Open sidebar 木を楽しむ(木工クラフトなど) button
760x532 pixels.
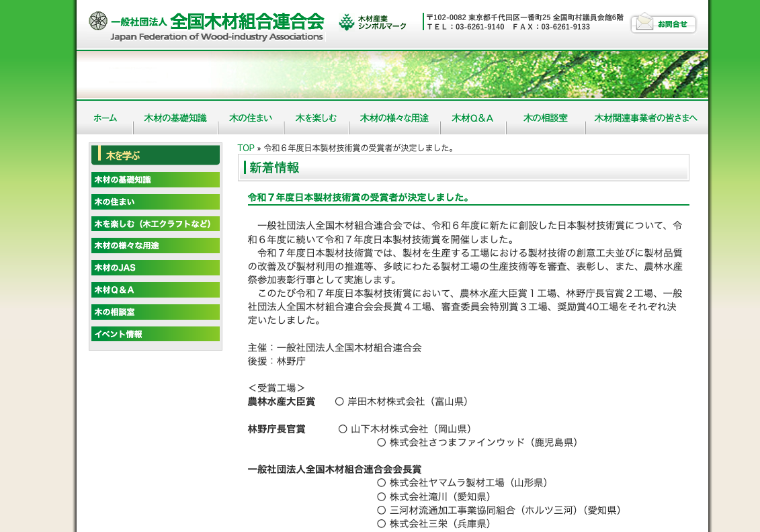point(155,224)
